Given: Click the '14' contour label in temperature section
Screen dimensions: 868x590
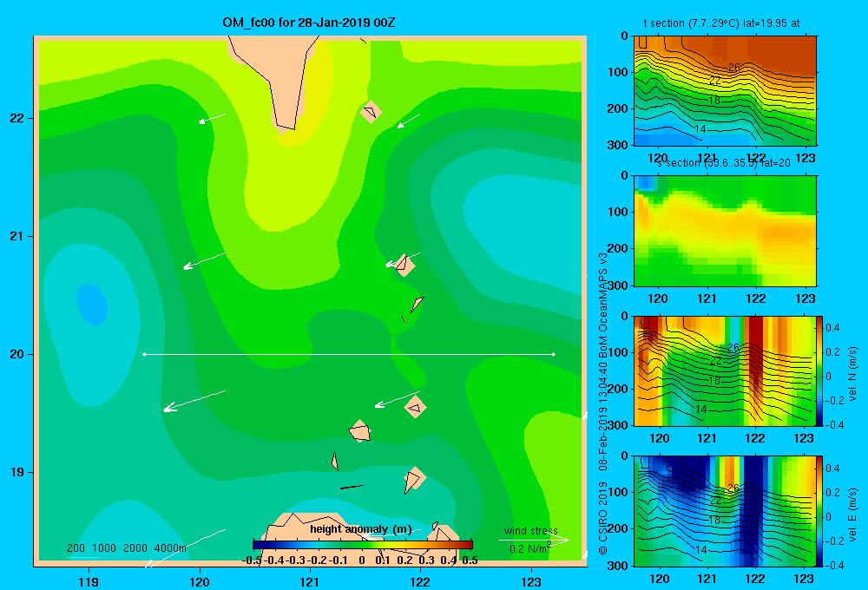Looking at the screenshot, I should click(700, 129).
